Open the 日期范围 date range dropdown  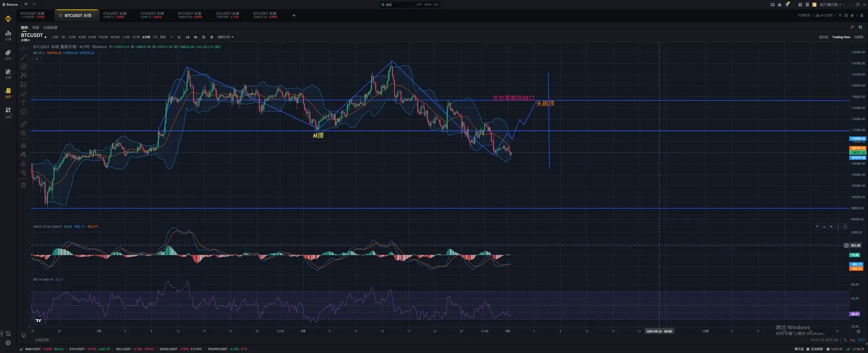click(x=44, y=340)
